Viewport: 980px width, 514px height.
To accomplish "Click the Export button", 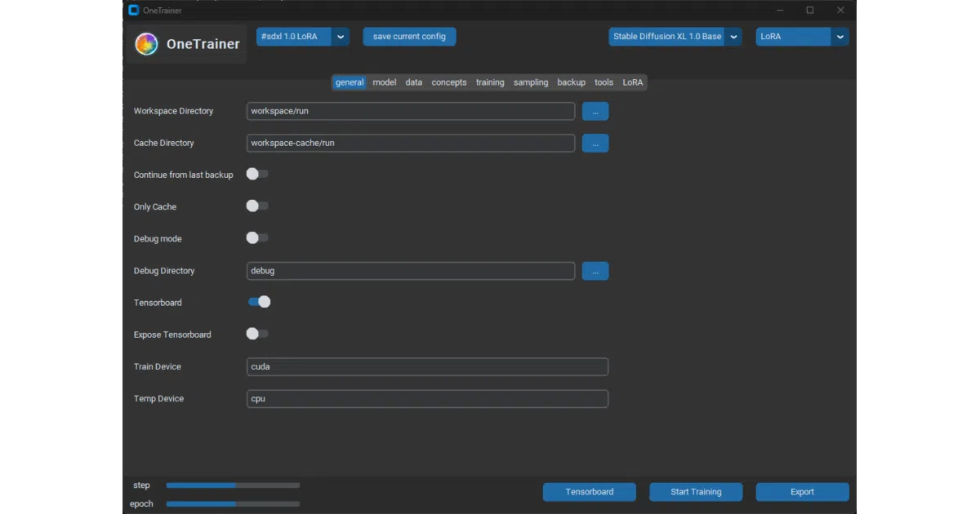I will [x=802, y=492].
